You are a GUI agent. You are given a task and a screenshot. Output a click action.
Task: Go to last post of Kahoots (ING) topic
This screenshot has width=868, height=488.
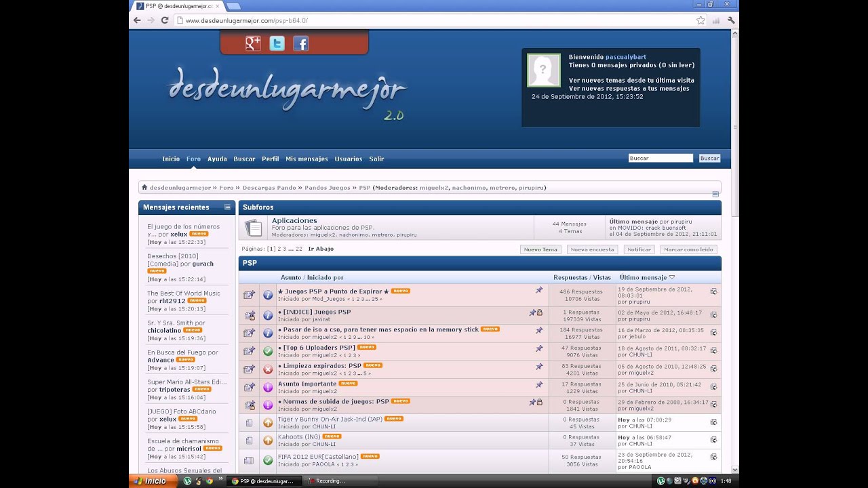(713, 439)
